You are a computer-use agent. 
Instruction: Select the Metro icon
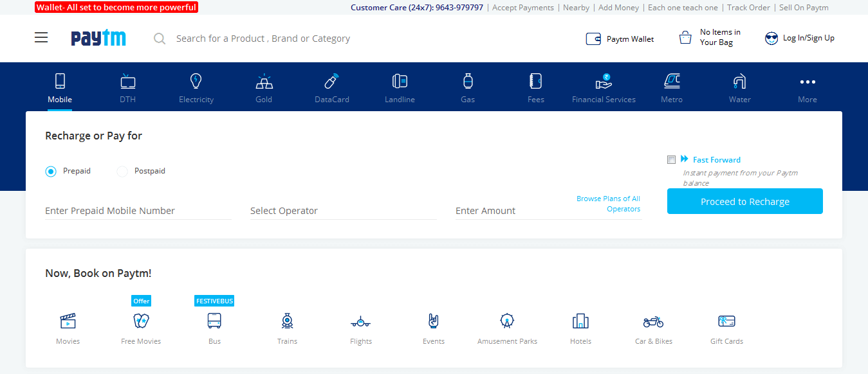click(672, 82)
